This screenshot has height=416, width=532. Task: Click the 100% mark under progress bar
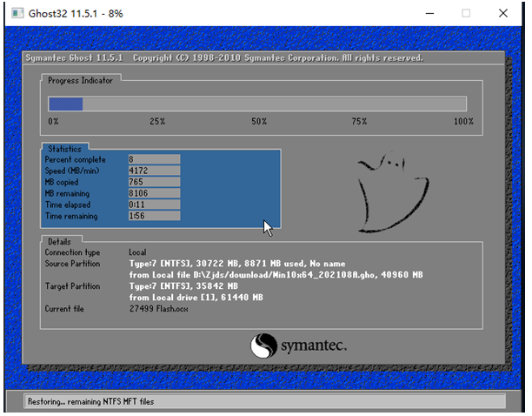(463, 121)
